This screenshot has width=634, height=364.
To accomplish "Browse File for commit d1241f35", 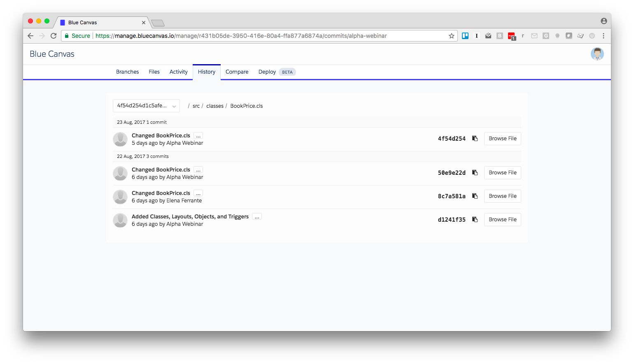I will (503, 220).
